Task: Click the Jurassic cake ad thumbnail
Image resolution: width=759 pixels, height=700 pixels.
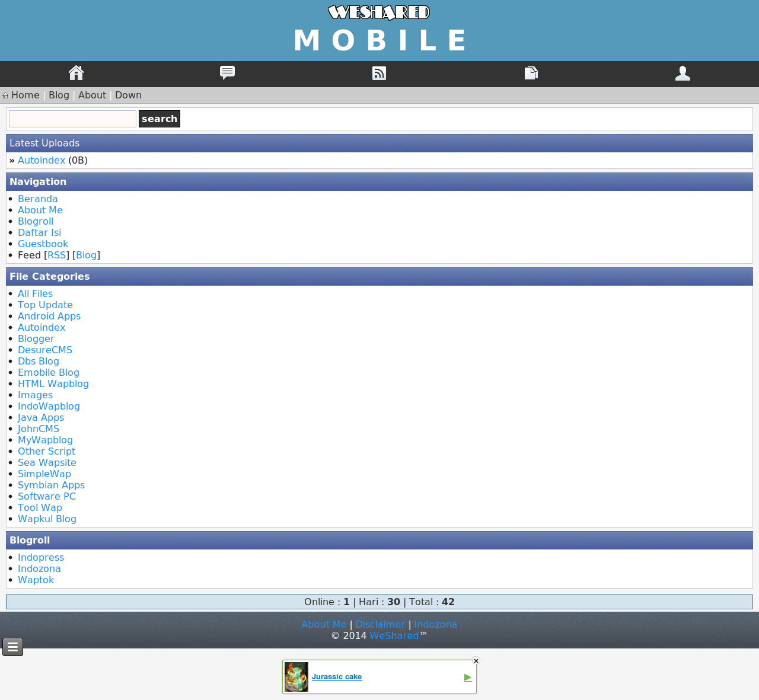Action: (x=296, y=677)
